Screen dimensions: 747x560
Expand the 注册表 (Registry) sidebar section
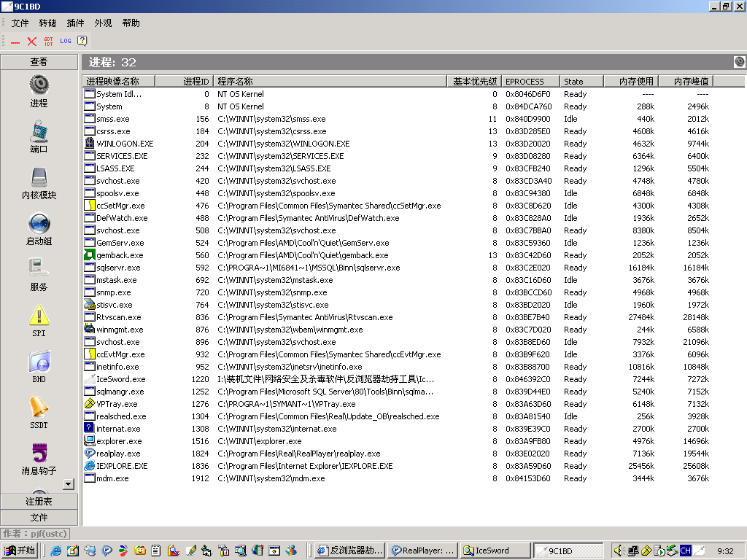click(39, 502)
